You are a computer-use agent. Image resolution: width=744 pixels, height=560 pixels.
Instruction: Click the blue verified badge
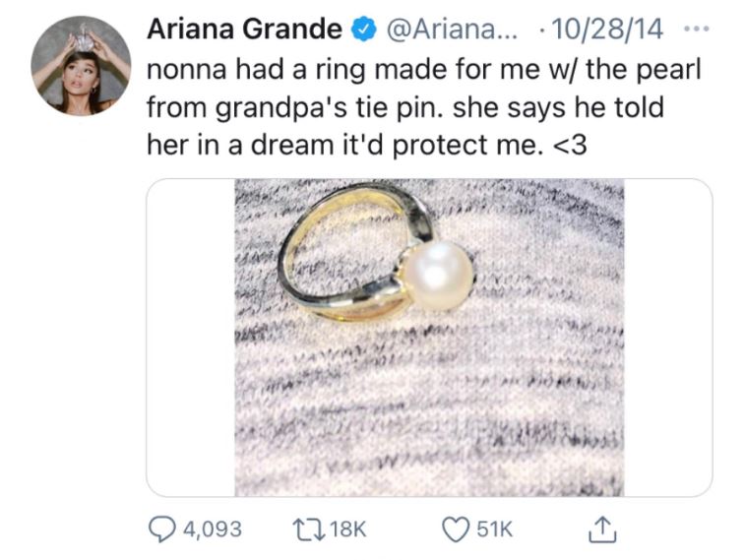click(x=363, y=29)
